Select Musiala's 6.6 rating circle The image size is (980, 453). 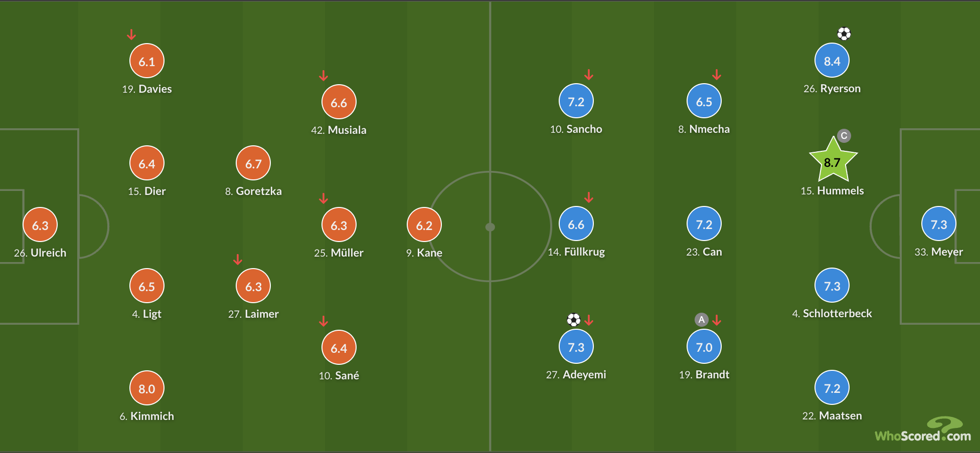pyautogui.click(x=339, y=102)
